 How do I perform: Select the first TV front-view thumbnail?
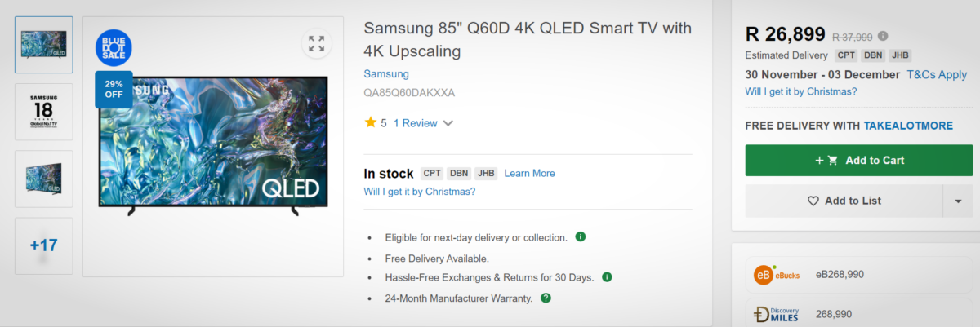44,45
